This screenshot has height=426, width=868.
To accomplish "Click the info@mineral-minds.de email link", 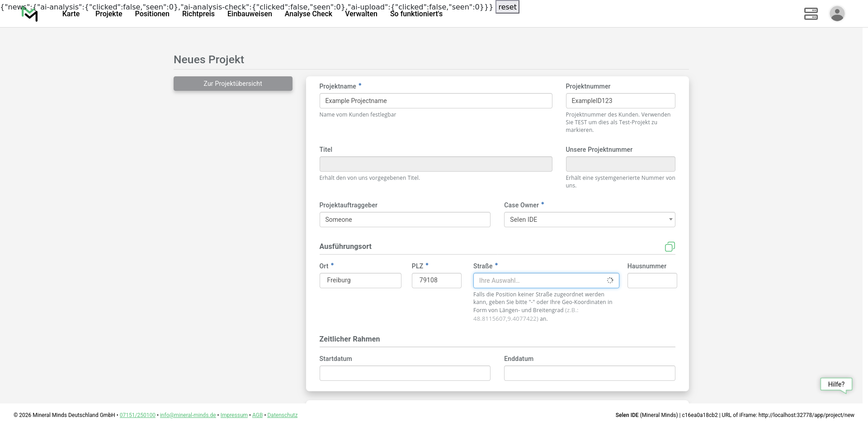I will click(x=188, y=415).
